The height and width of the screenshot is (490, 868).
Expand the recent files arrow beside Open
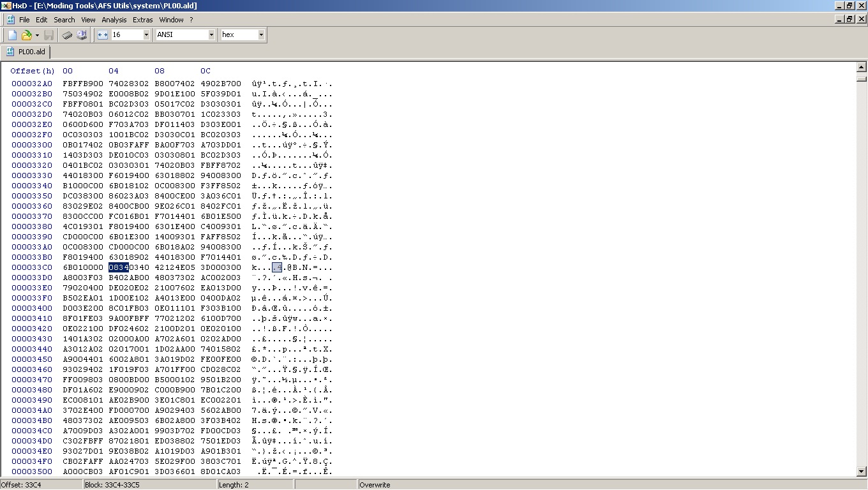[x=37, y=35]
